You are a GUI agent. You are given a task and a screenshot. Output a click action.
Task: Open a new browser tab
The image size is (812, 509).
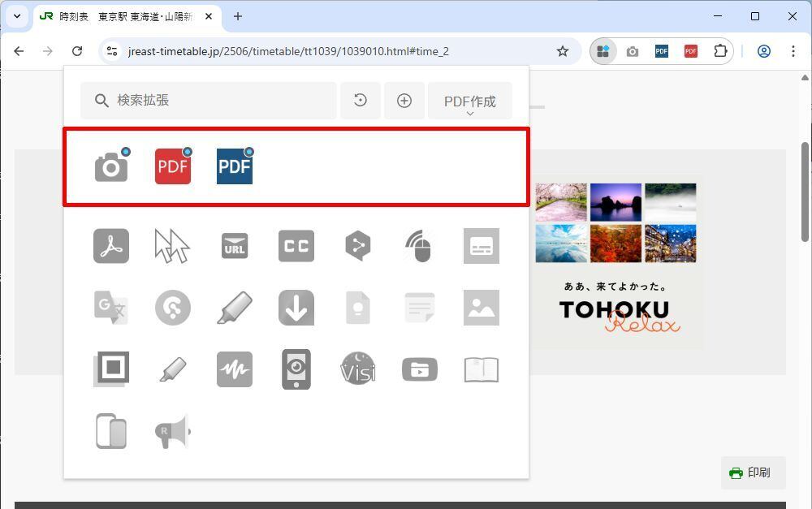238,16
